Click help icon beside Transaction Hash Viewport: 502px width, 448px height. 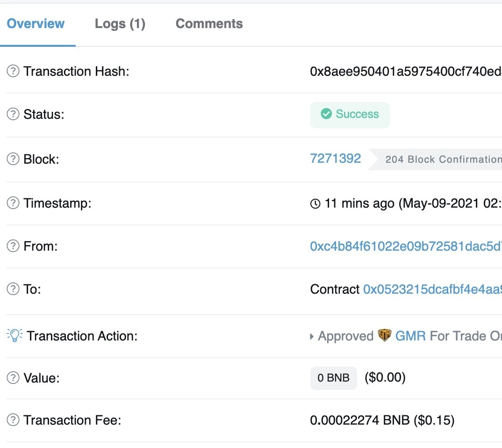tap(13, 72)
